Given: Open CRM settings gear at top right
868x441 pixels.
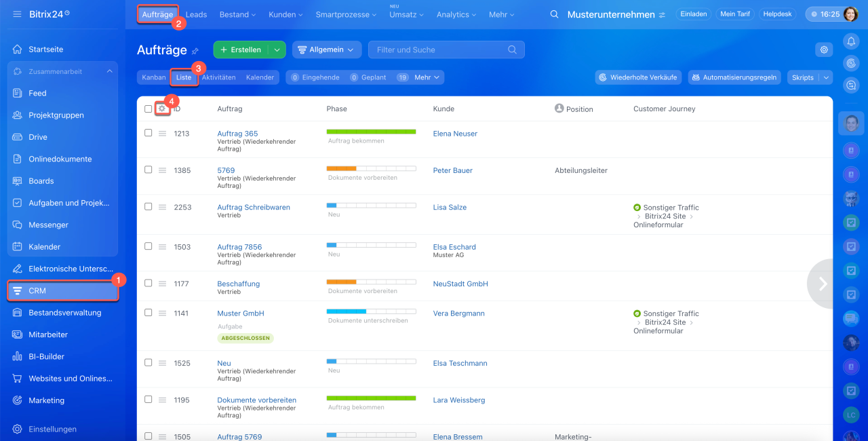Looking at the screenshot, I should point(824,50).
